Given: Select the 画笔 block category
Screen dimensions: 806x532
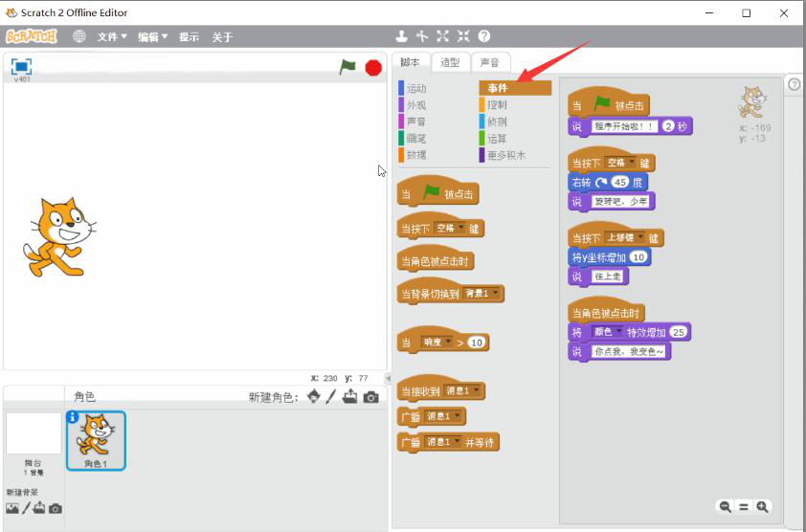Looking at the screenshot, I should (x=413, y=139).
